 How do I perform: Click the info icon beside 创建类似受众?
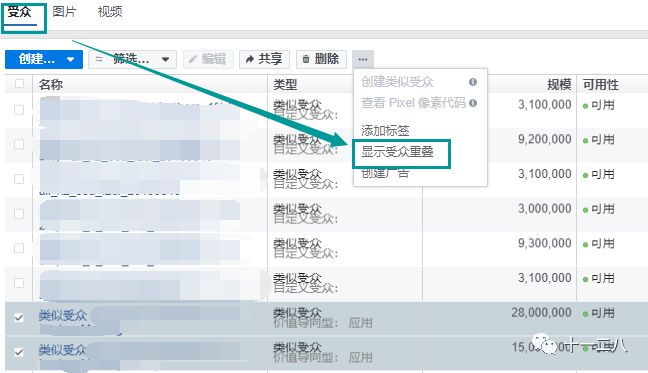[x=473, y=82]
